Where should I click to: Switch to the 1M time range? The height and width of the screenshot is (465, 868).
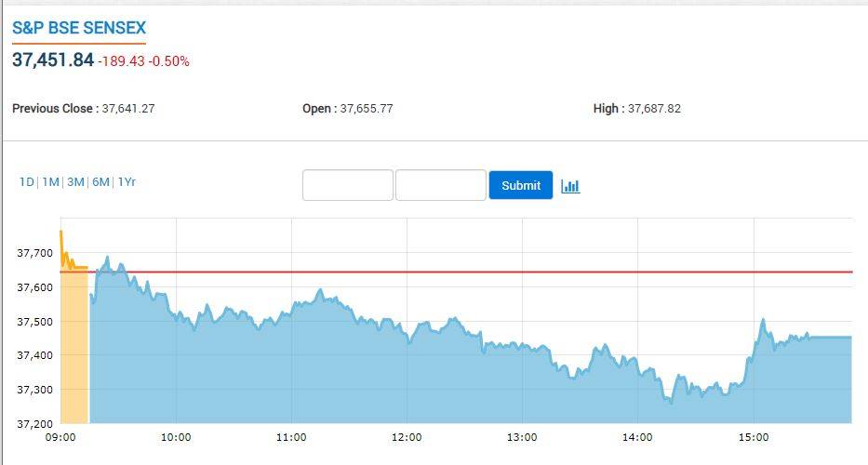pyautogui.click(x=51, y=182)
